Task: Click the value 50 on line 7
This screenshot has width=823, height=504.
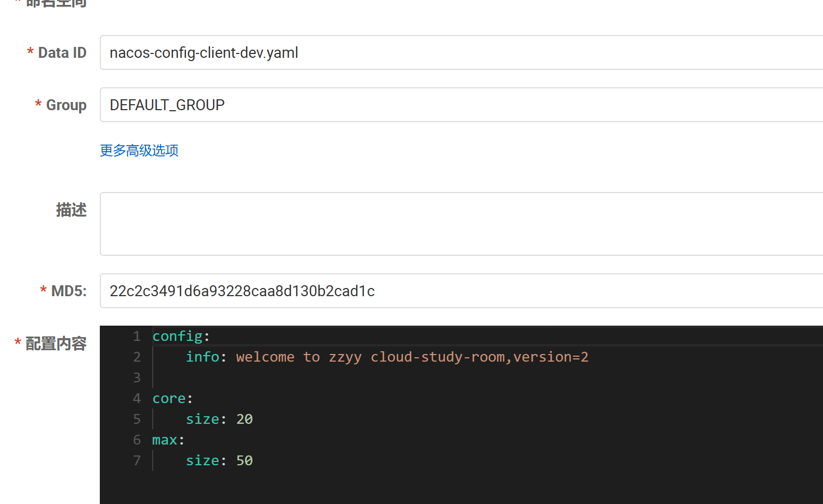Action: (244, 460)
